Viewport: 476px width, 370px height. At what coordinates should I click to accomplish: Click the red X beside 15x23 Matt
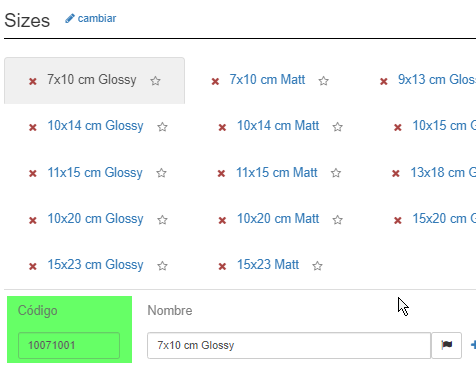[222, 266]
